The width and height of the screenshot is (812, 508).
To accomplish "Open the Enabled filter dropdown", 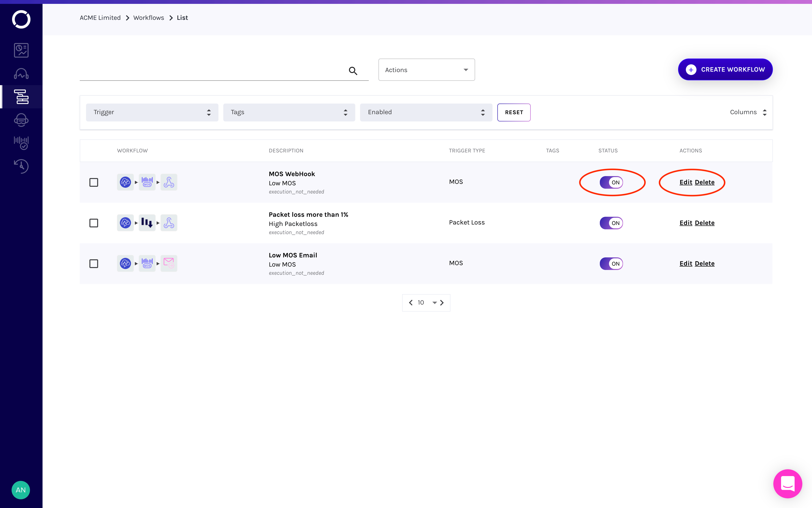I will coord(426,112).
